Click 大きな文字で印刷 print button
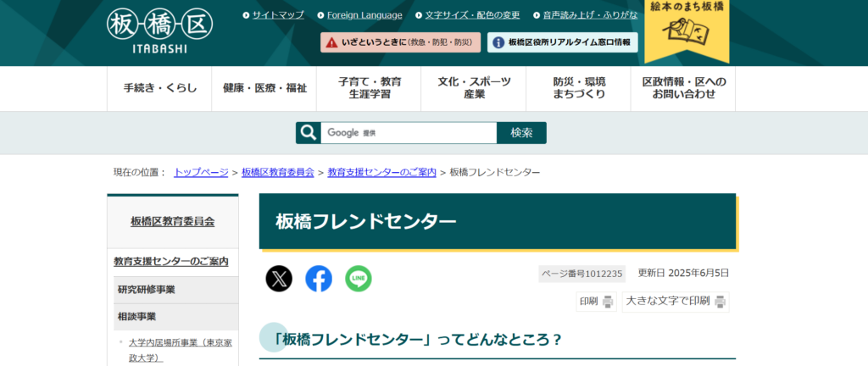 point(676,302)
